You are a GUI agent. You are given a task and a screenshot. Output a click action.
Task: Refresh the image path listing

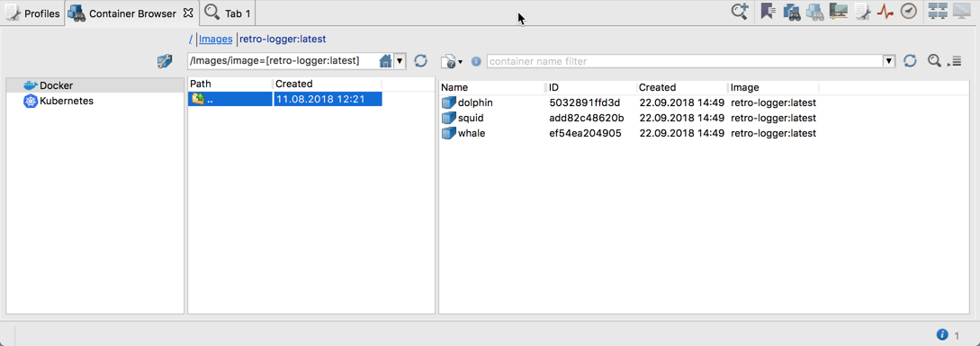420,60
